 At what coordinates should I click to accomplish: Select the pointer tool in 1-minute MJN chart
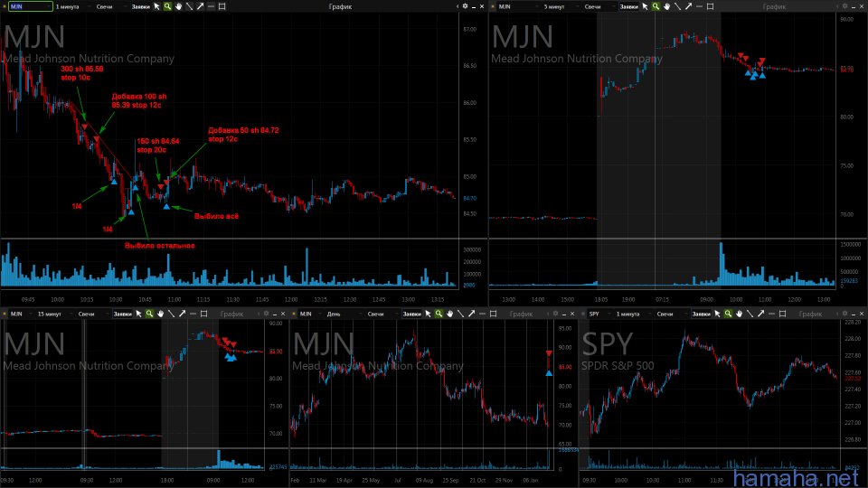point(156,6)
